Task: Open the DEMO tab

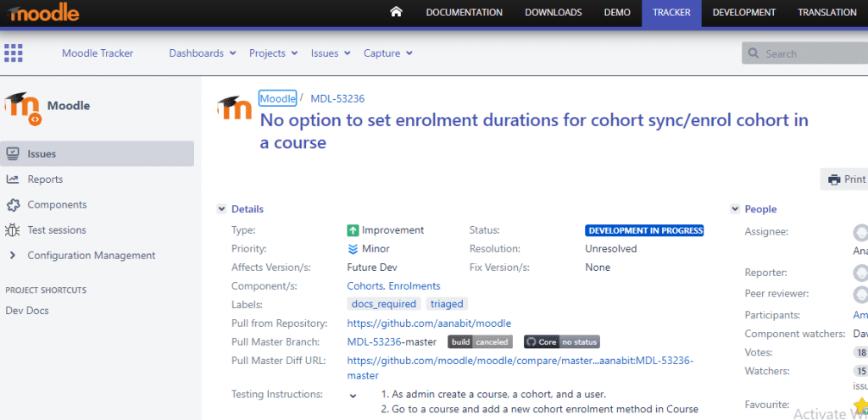Action: click(617, 13)
